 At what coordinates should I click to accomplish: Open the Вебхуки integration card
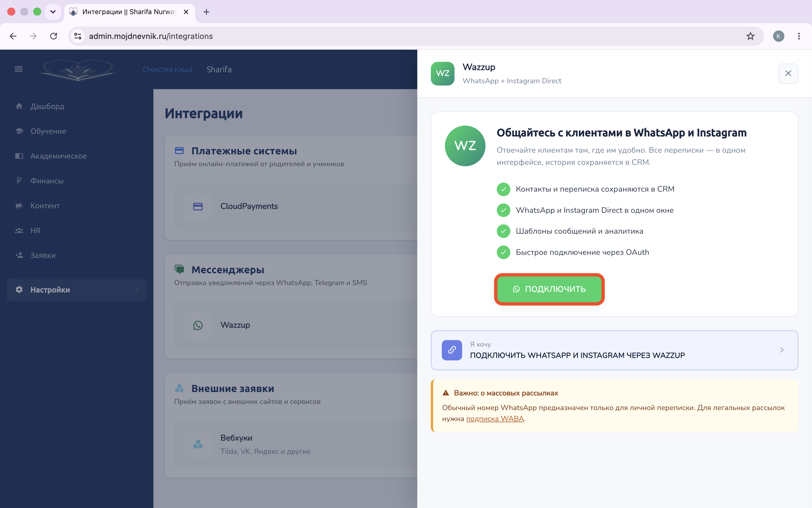[x=296, y=444]
